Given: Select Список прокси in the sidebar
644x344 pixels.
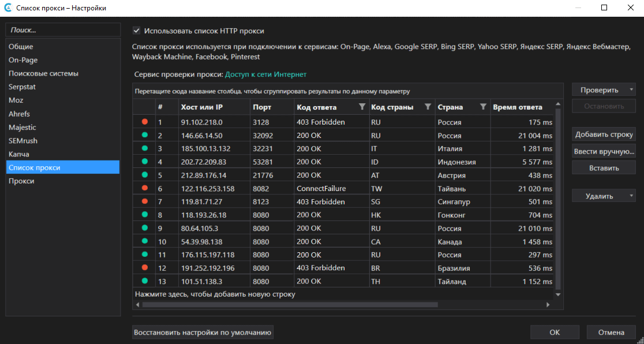Looking at the screenshot, I should pos(62,168).
